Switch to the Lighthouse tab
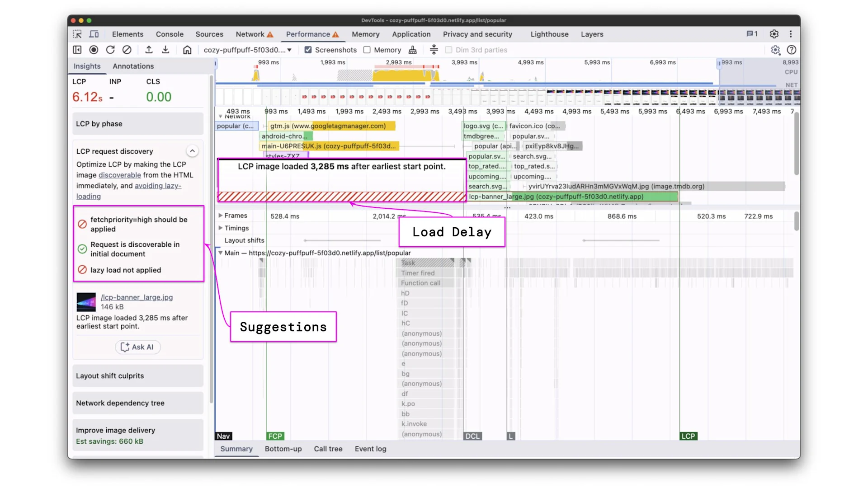This screenshot has width=868, height=488. click(549, 34)
